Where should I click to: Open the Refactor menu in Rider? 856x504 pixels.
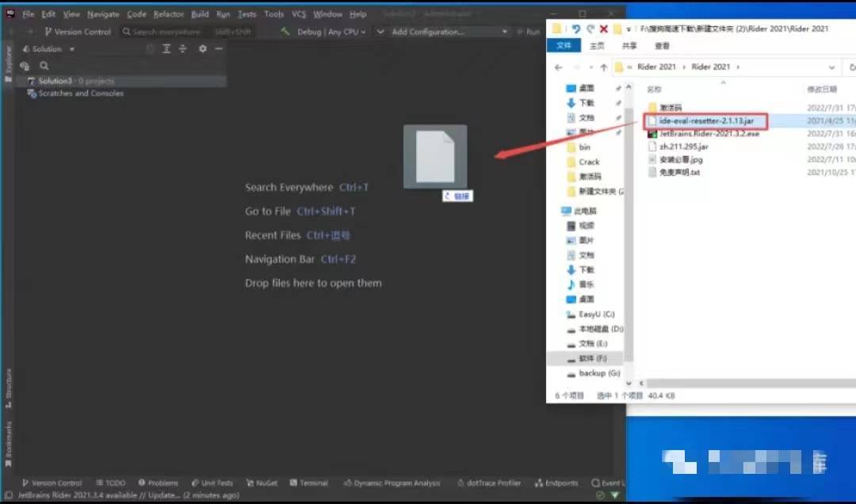click(168, 14)
